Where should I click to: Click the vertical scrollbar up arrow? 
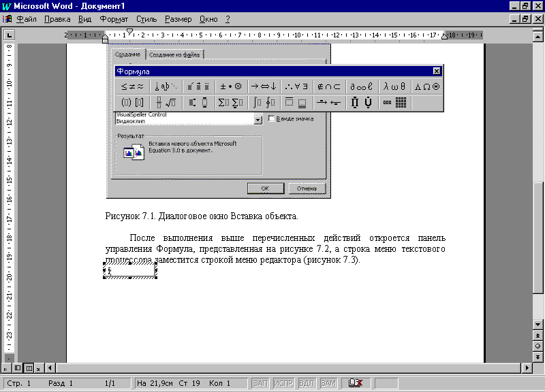click(x=538, y=37)
